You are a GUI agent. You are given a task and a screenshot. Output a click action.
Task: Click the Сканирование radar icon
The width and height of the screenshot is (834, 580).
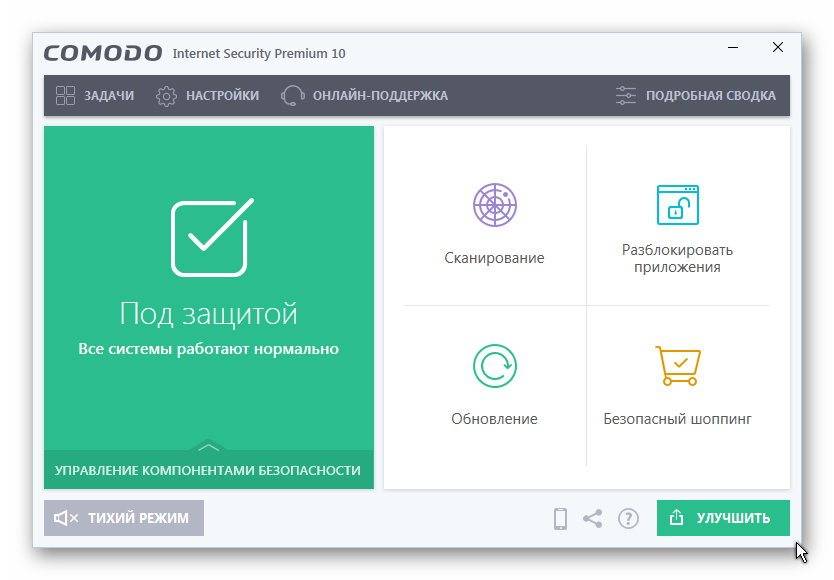coord(495,205)
